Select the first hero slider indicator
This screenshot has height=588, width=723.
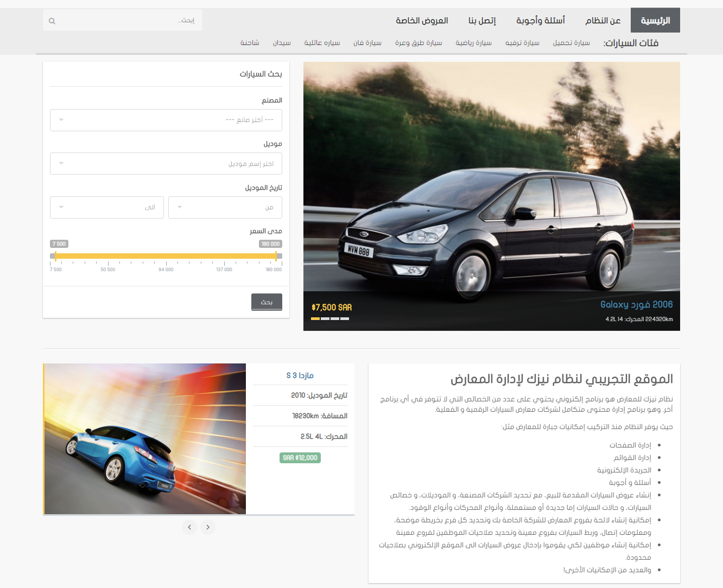pyautogui.click(x=315, y=319)
